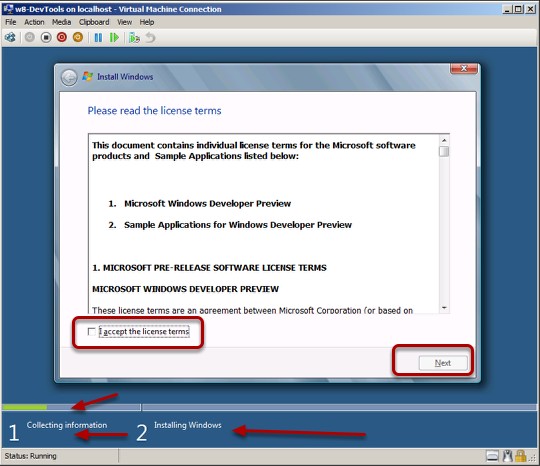Click 'I accept the license terms' label text
540x466 pixels.
click(x=144, y=331)
